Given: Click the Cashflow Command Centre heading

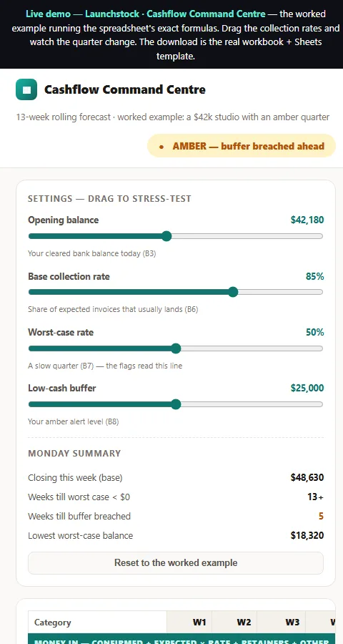Looking at the screenshot, I should tap(125, 89).
